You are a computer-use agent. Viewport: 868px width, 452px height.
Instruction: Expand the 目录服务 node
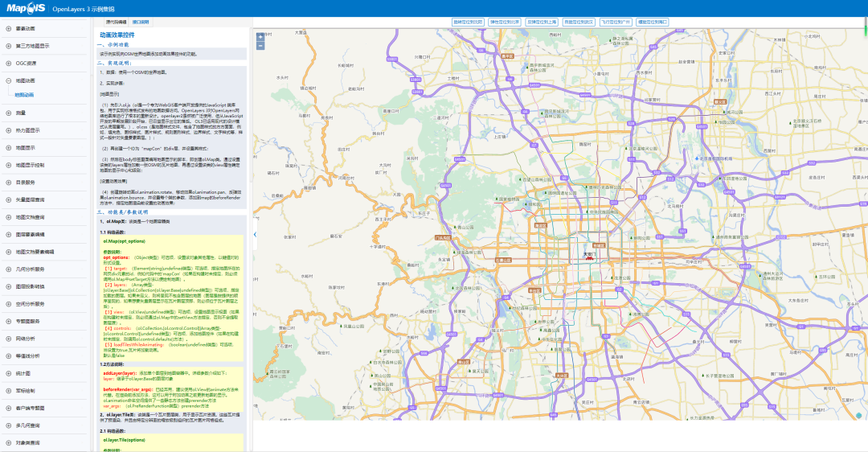[x=8, y=183]
